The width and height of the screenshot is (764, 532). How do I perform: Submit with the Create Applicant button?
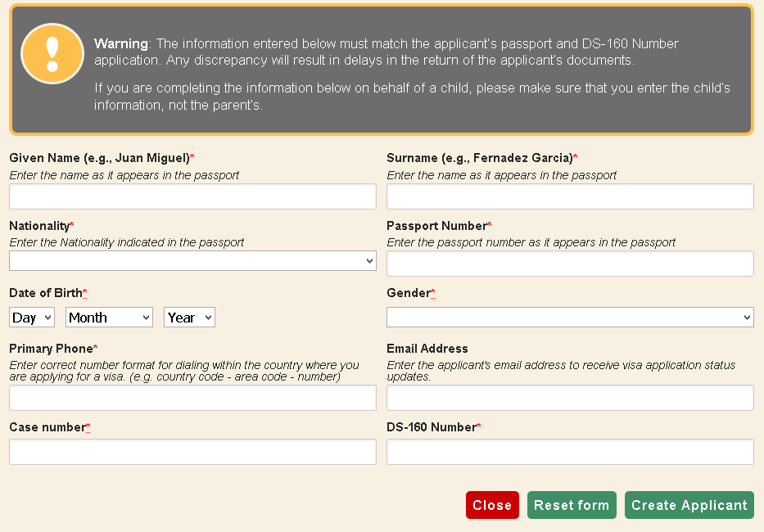click(x=689, y=505)
